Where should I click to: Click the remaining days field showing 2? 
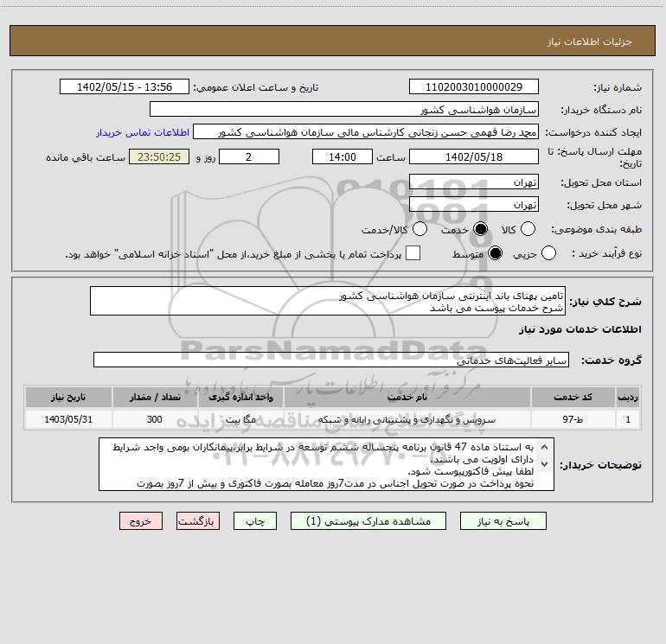[x=249, y=156]
